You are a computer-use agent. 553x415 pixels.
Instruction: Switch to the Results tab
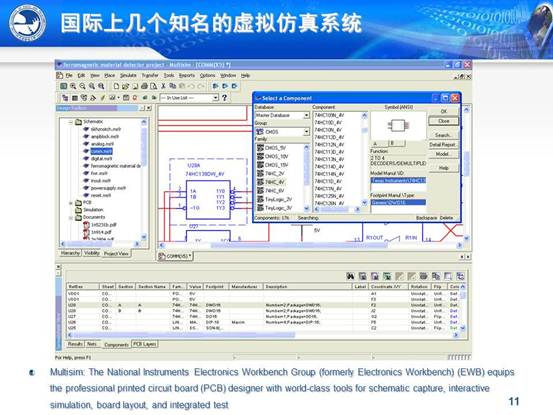pyautogui.click(x=75, y=344)
